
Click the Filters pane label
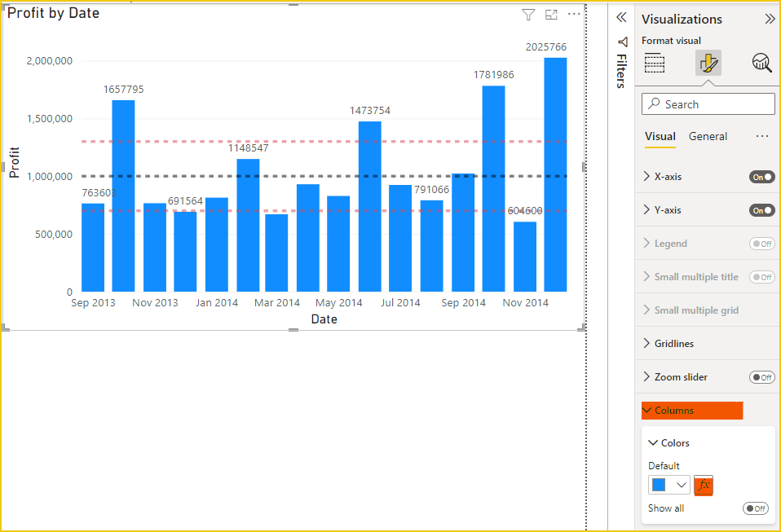621,71
